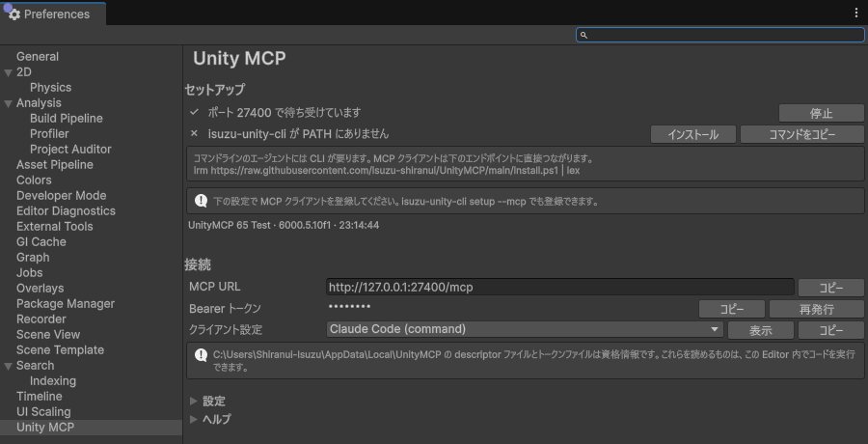Open Project Auditor preferences
The image size is (868, 444).
point(70,150)
